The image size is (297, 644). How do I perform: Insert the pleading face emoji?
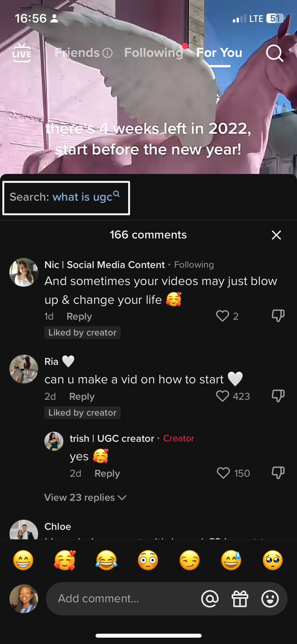(x=273, y=560)
